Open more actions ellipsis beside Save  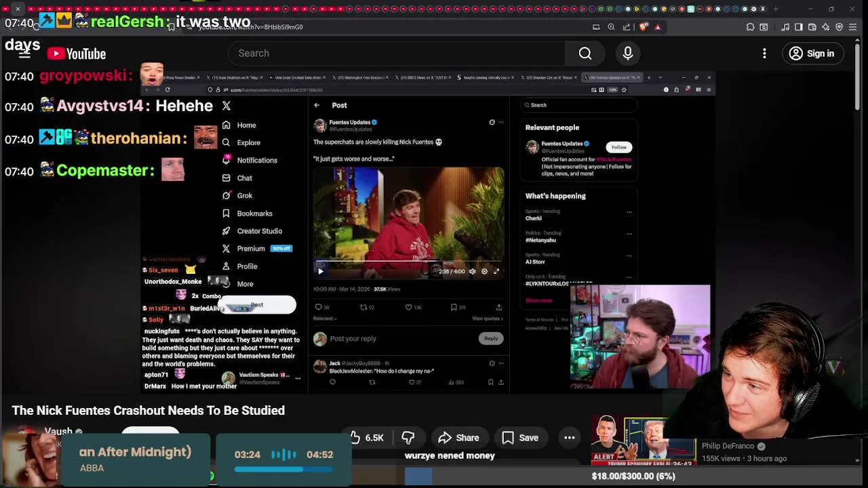click(570, 438)
